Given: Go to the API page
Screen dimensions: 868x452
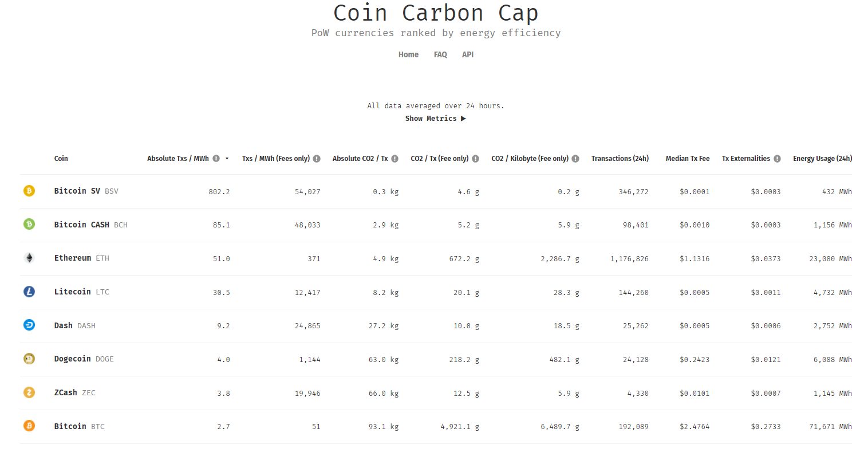Looking at the screenshot, I should [468, 54].
